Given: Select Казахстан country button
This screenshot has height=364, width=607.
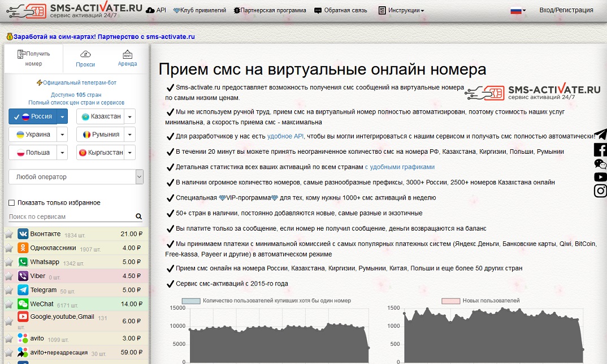Looking at the screenshot, I should coord(101,116).
